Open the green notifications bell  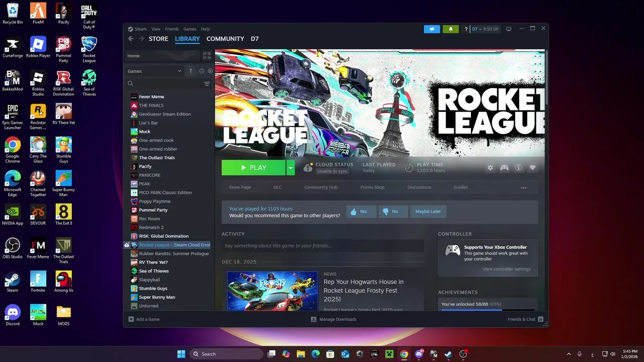pos(451,29)
